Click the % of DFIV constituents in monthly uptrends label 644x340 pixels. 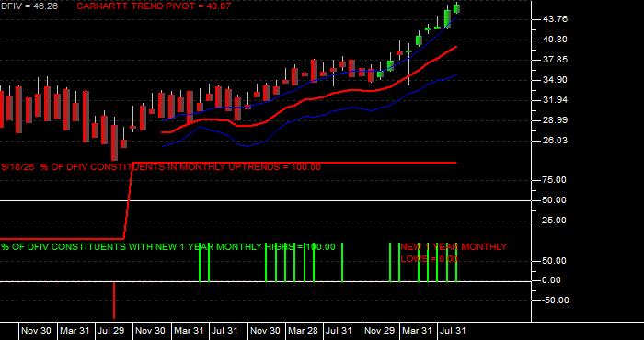point(161,167)
